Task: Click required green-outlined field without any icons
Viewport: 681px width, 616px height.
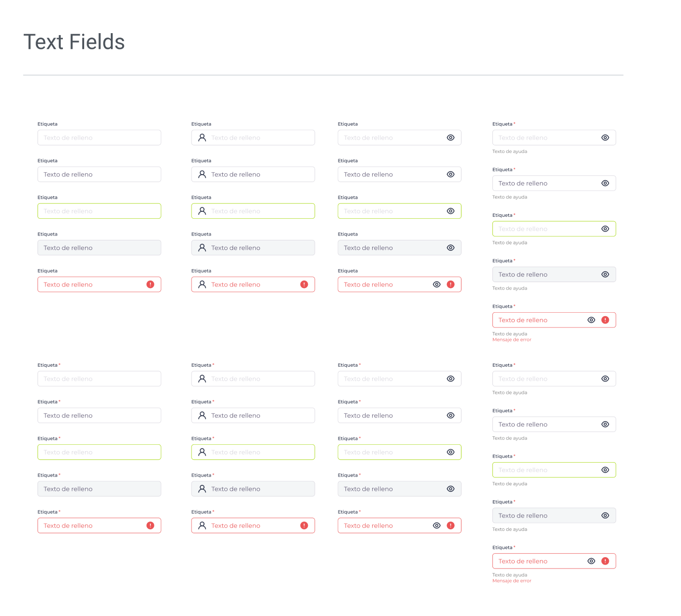Action: 99,452
